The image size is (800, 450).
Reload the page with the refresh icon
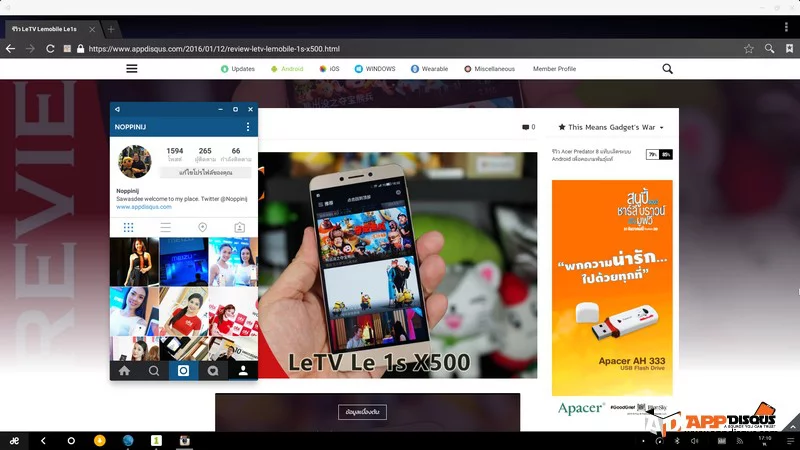pyautogui.click(x=50, y=48)
